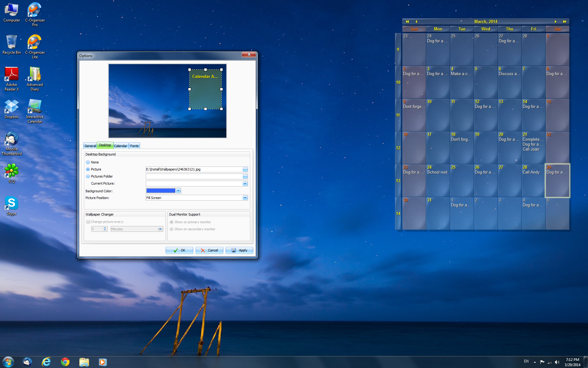Click the Windows taskbar Start button
The width and height of the screenshot is (588, 368).
point(7,361)
